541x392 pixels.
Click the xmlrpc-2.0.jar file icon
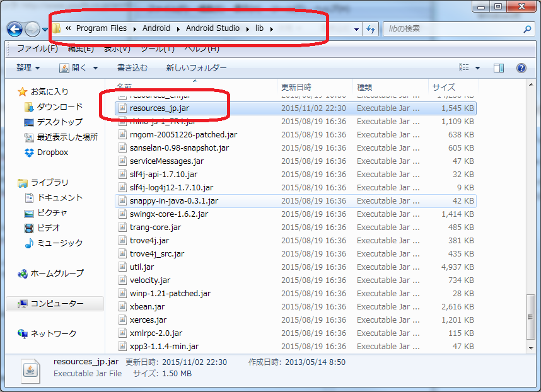[122, 333]
